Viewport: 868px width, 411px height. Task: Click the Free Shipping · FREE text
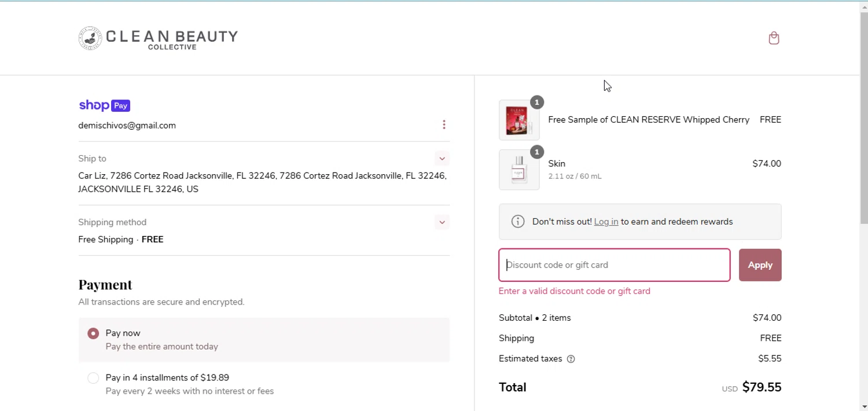coord(121,240)
